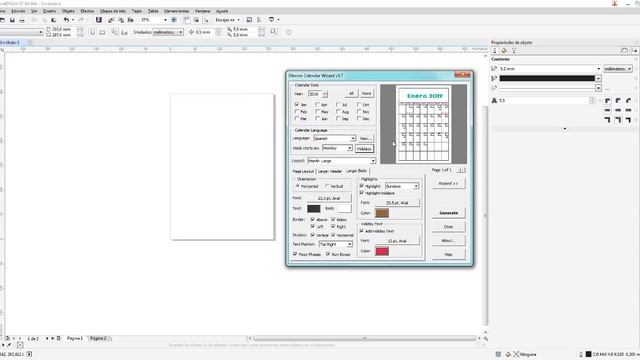Click the calendar preview thumbnail Enero 2019

coord(424,124)
